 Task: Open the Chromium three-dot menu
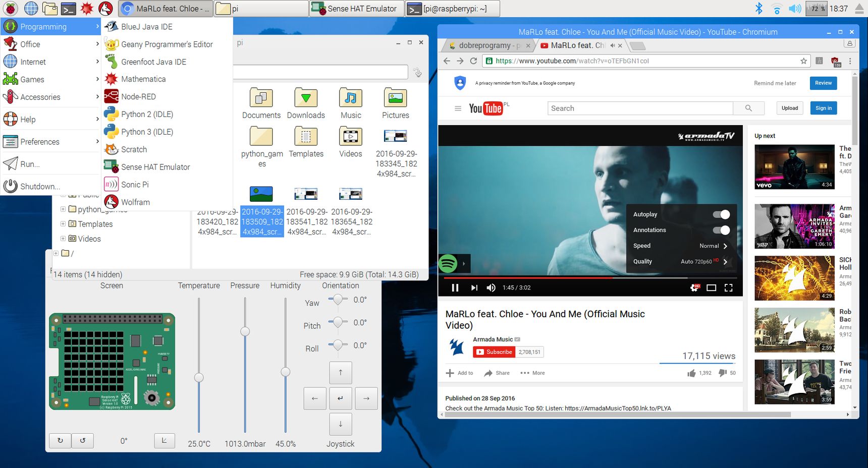click(x=850, y=61)
